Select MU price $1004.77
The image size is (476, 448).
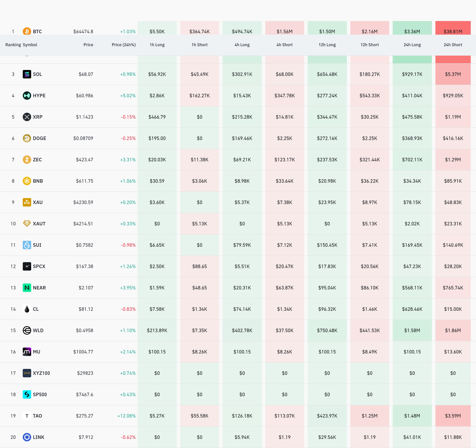click(83, 352)
